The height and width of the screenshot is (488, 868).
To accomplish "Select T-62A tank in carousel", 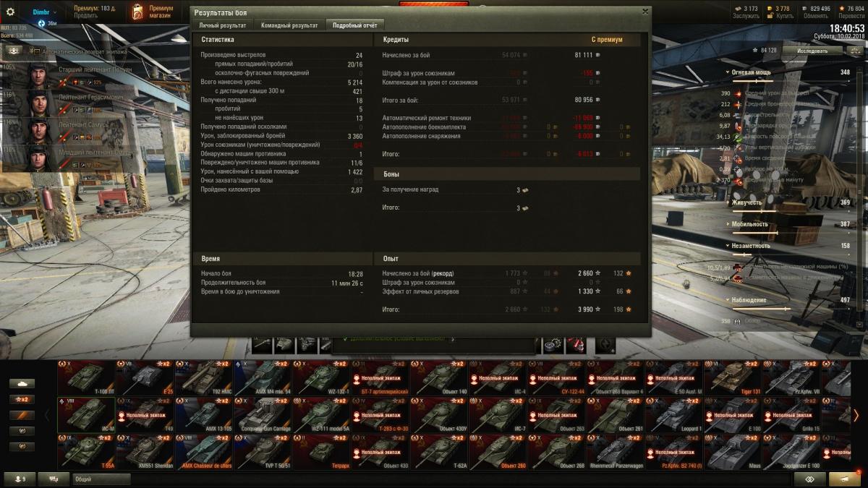I will pos(438,452).
